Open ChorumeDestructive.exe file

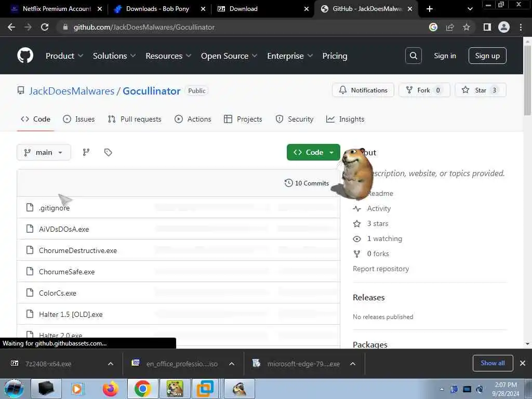(78, 250)
